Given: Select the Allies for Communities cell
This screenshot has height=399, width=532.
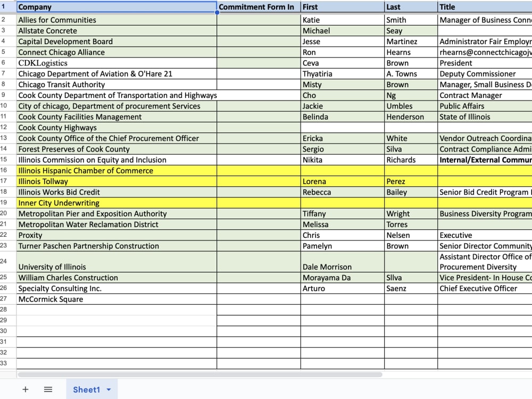Looking at the screenshot, I should [x=117, y=20].
